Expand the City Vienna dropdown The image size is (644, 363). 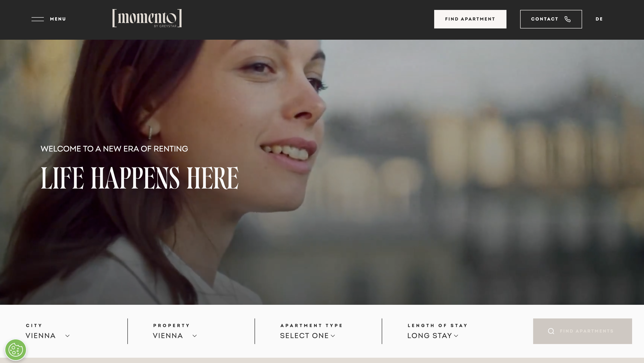tap(48, 336)
